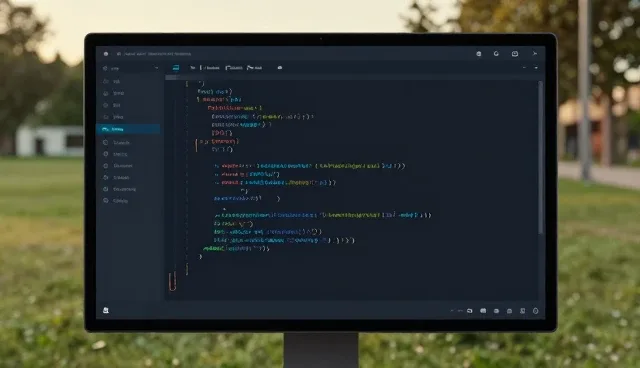
Task: Click the round app logo in title bar
Action: pyautogui.click(x=106, y=54)
